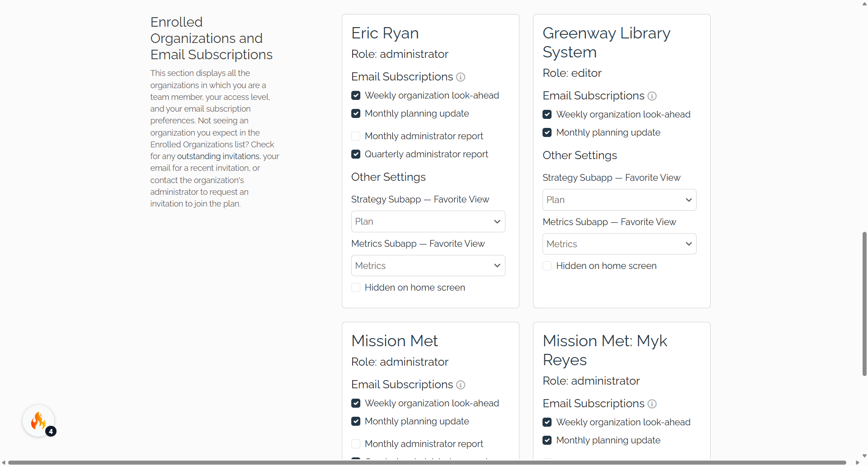Open the flame notification widget
The height and width of the screenshot is (466, 868).
click(x=38, y=421)
